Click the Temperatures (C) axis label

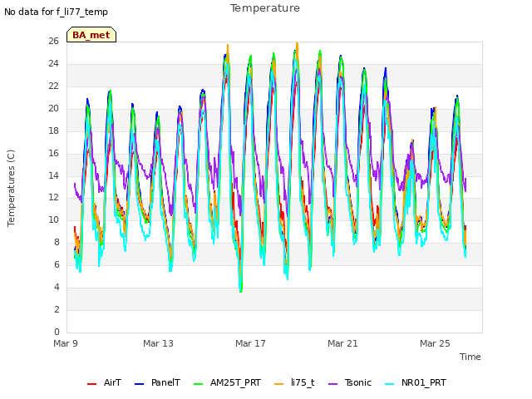click(x=11, y=188)
